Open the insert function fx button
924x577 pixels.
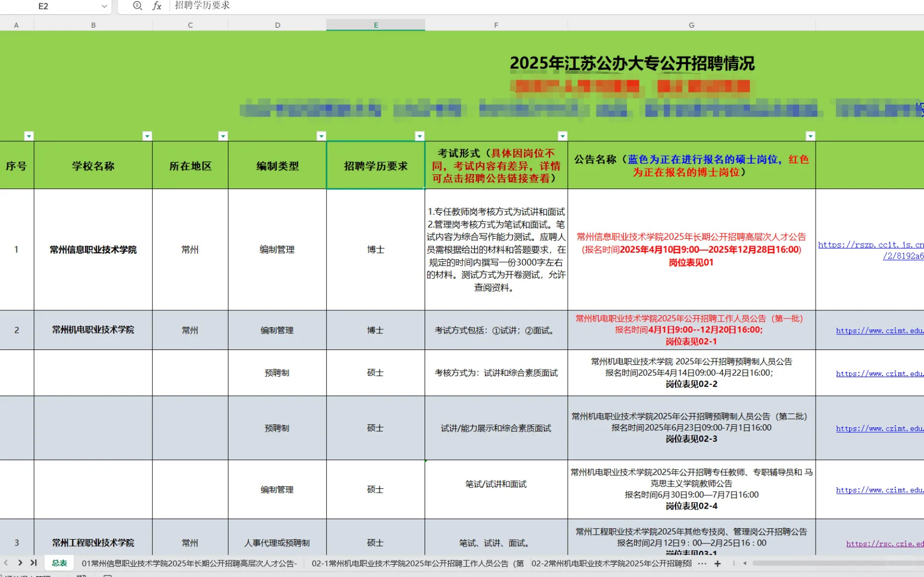click(156, 6)
